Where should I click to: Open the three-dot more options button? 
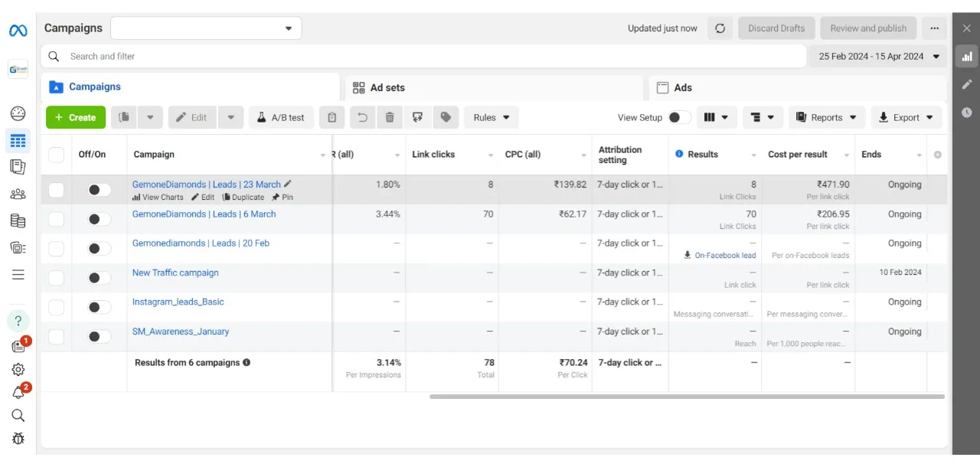tap(934, 28)
